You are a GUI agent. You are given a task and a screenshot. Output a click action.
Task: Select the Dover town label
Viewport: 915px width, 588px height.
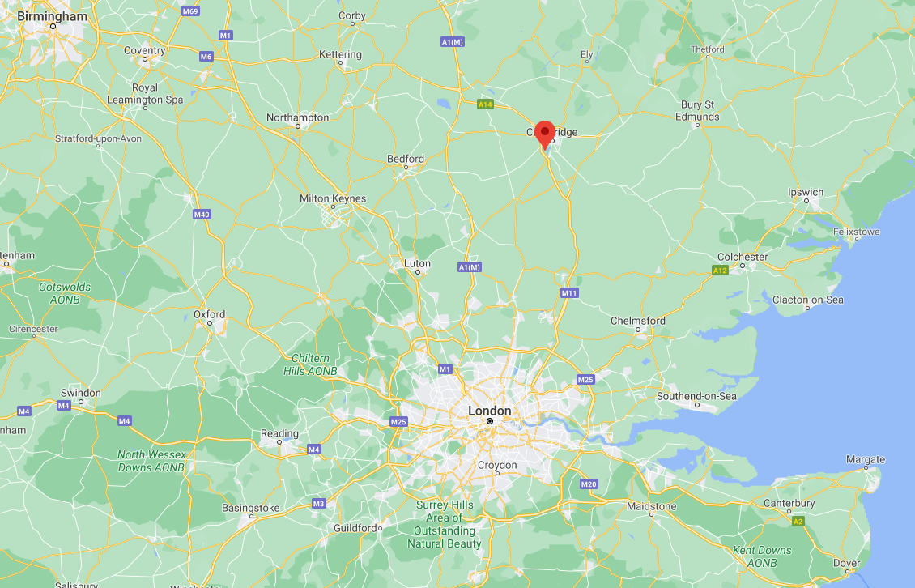pos(847,564)
